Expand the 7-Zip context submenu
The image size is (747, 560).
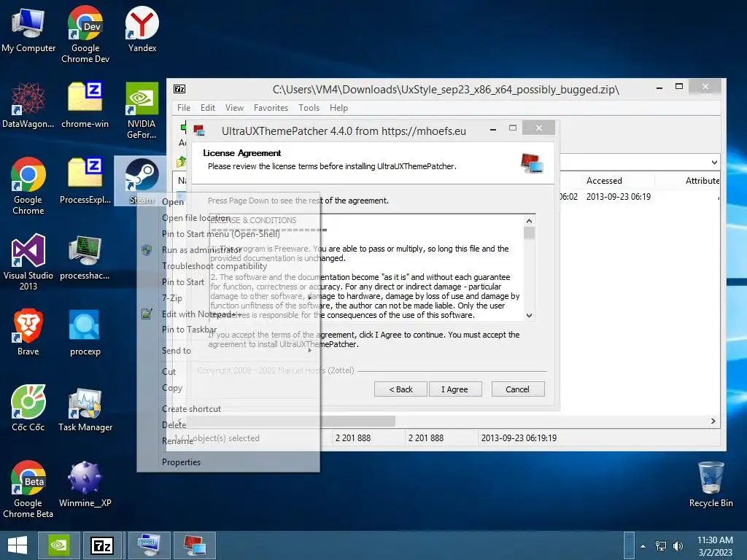228,298
